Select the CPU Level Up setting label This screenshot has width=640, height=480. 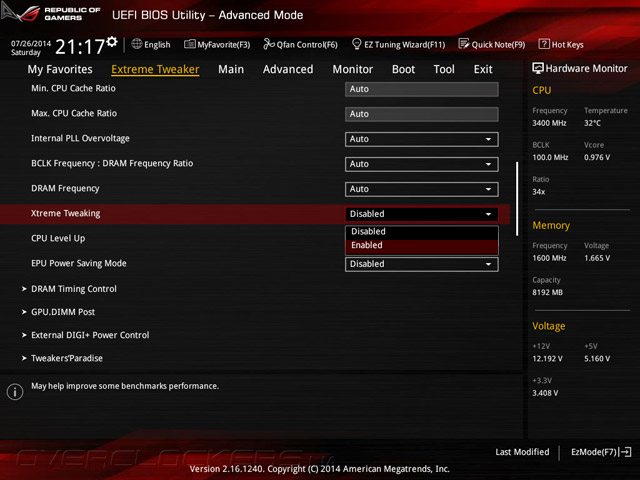(58, 238)
